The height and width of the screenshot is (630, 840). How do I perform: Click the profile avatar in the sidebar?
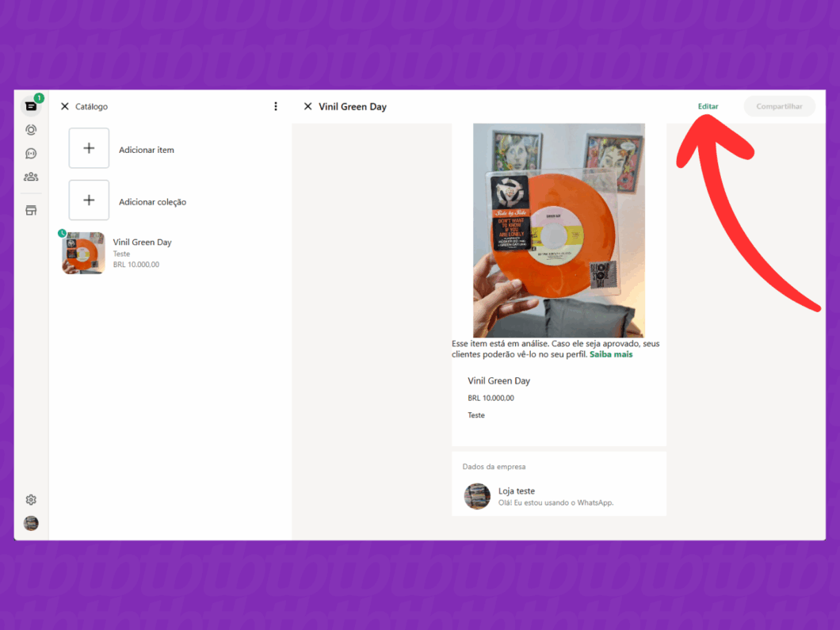(30, 523)
